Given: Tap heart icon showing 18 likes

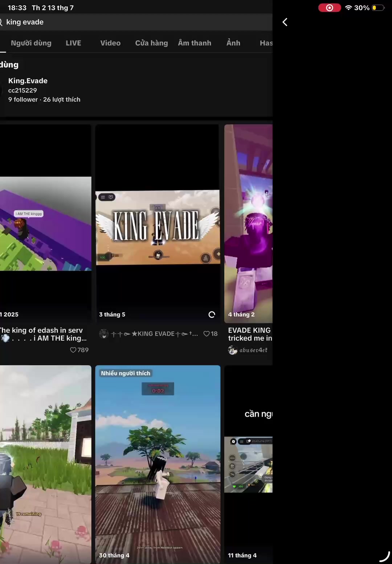Looking at the screenshot, I should coord(207,334).
